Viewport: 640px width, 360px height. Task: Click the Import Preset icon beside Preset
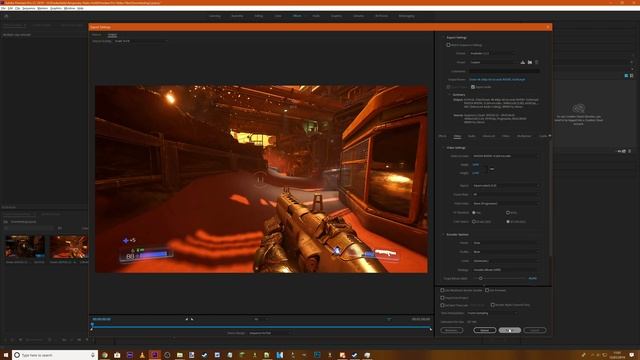[x=530, y=62]
